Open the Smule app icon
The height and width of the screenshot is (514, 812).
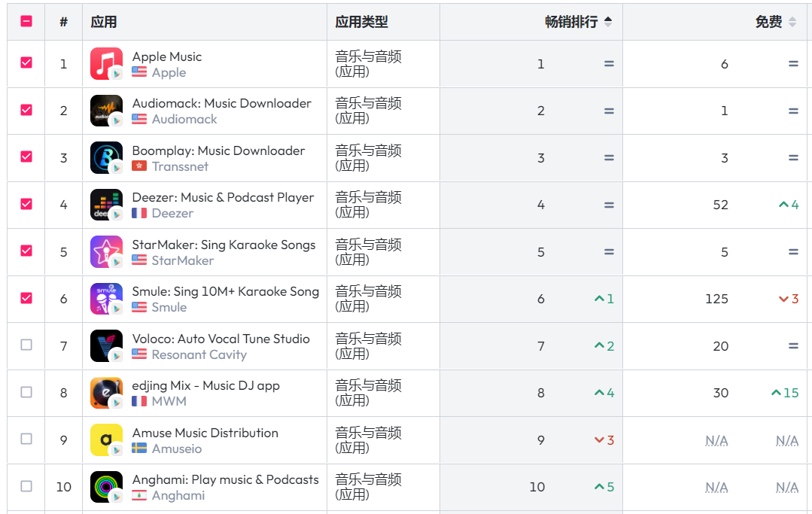(x=106, y=299)
